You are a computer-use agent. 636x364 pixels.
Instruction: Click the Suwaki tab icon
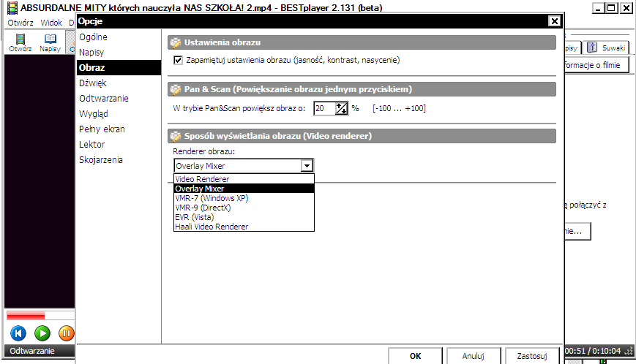pos(592,48)
